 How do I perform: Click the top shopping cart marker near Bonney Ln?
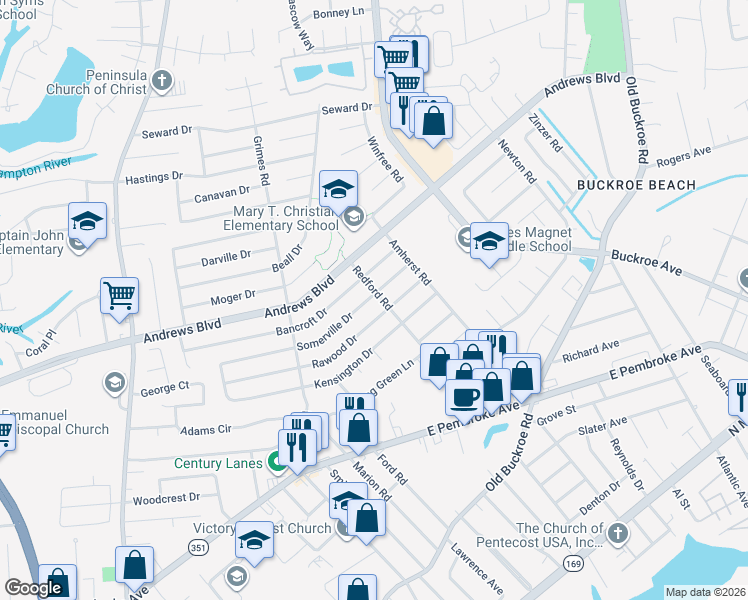[393, 58]
